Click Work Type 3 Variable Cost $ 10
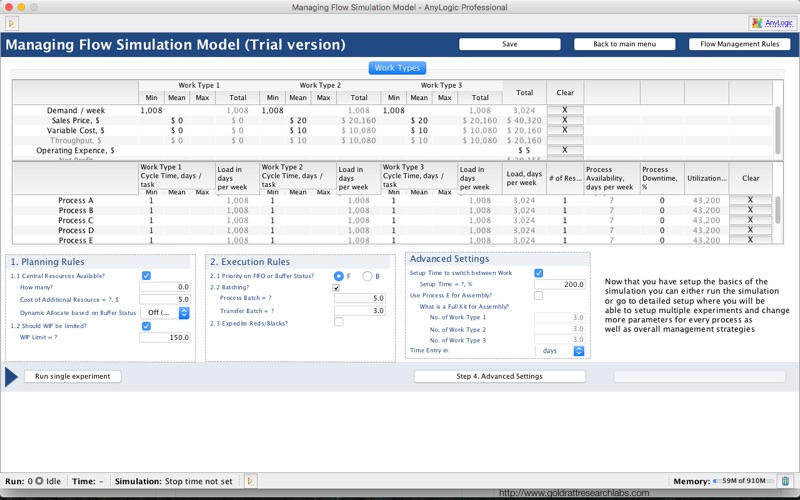This screenshot has height=500, width=800. tap(419, 130)
